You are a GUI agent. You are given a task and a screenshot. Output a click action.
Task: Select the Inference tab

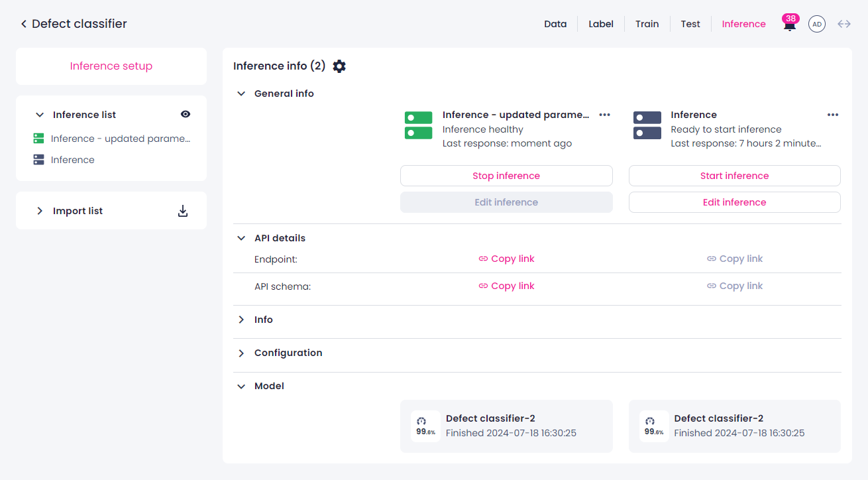tap(743, 24)
